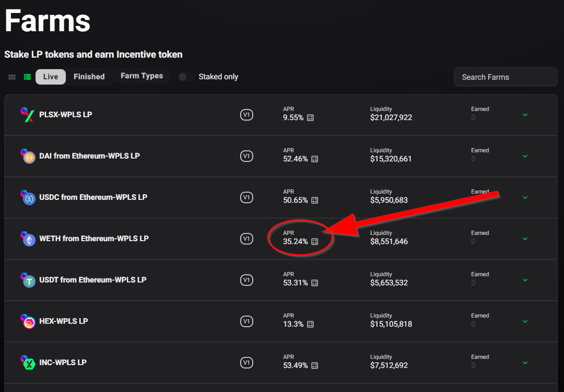Expand WETH from Ethereum-WPLS LP farm details

525,239
